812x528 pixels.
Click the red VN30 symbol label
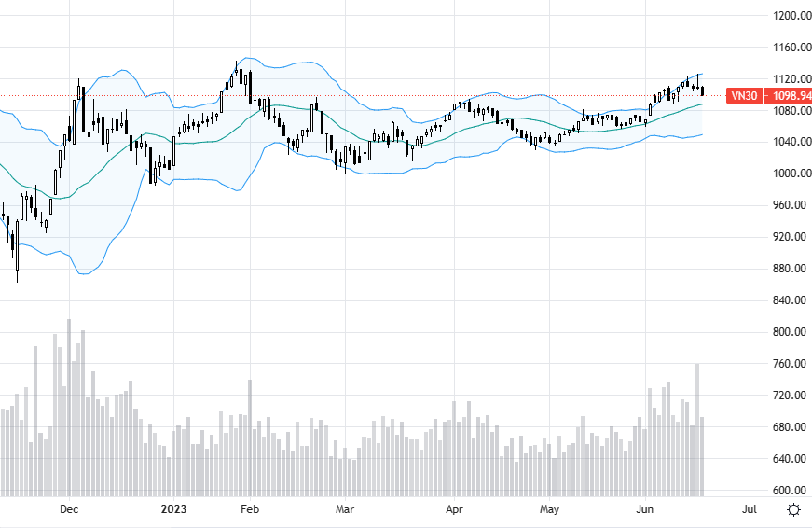coord(744,95)
